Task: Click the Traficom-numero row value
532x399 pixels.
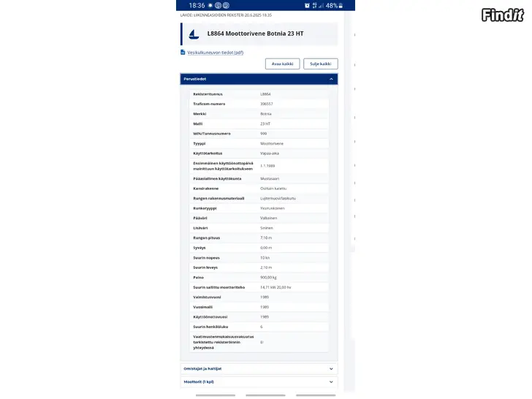Action: tap(266, 104)
